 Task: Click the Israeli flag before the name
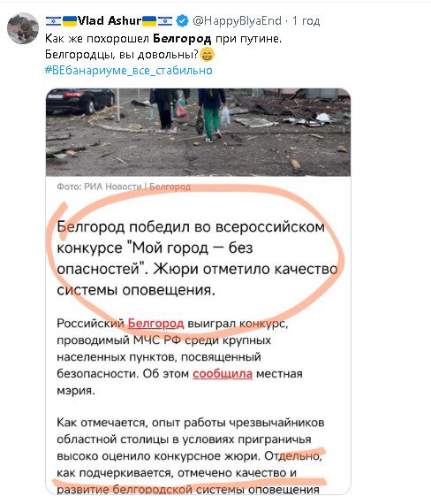[53, 21]
